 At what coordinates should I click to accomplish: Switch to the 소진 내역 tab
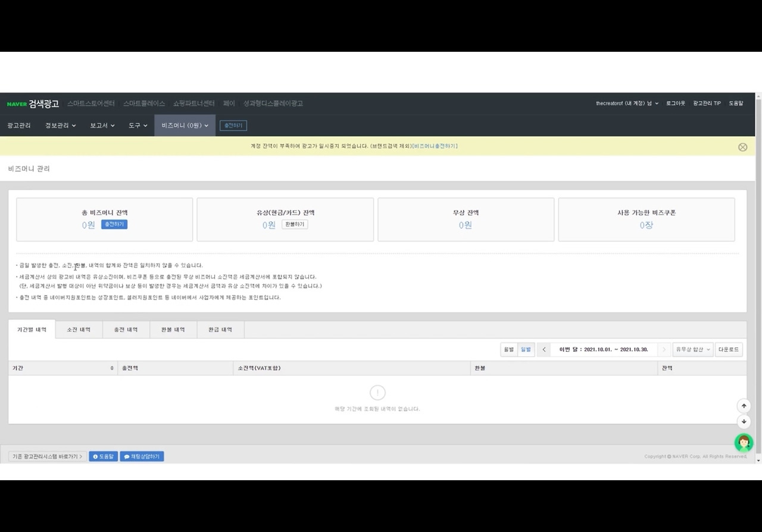pyautogui.click(x=79, y=330)
